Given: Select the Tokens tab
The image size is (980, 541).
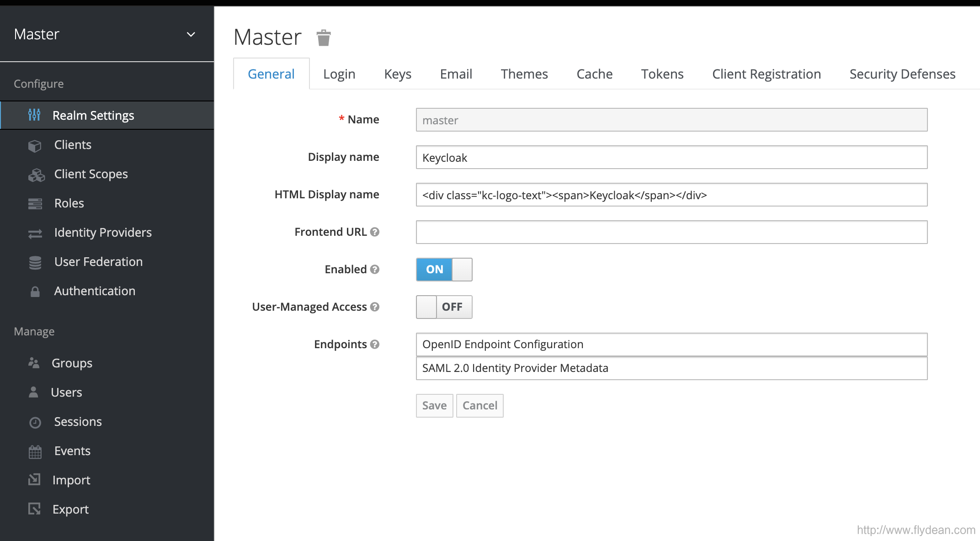Looking at the screenshot, I should tap(662, 74).
